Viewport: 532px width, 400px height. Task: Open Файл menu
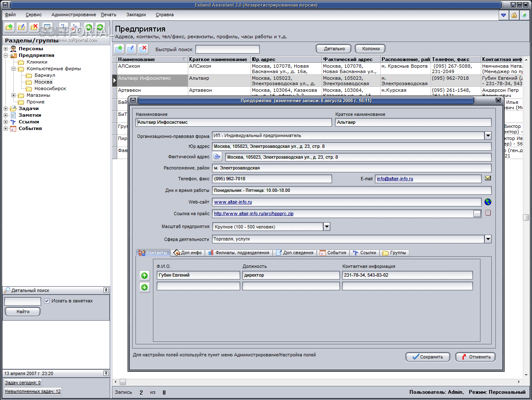10,15
